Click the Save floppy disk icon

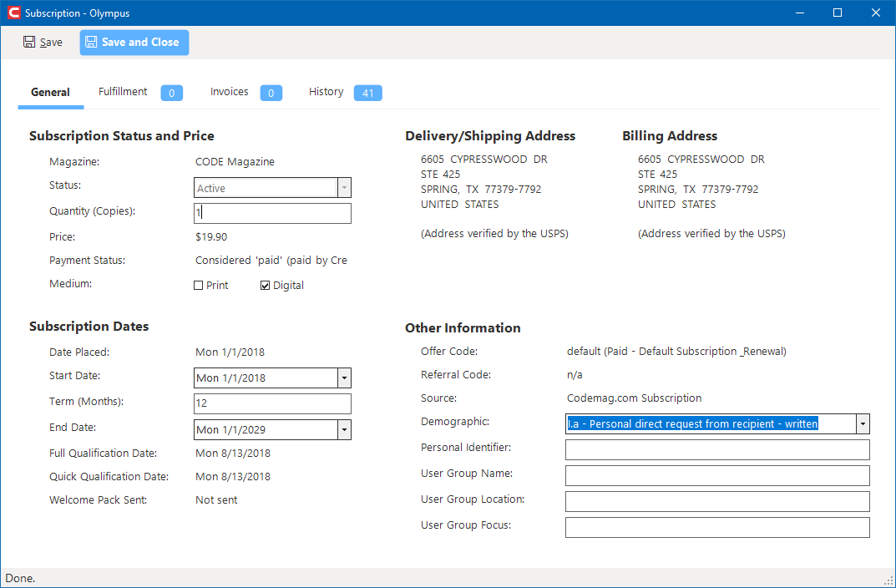29,42
